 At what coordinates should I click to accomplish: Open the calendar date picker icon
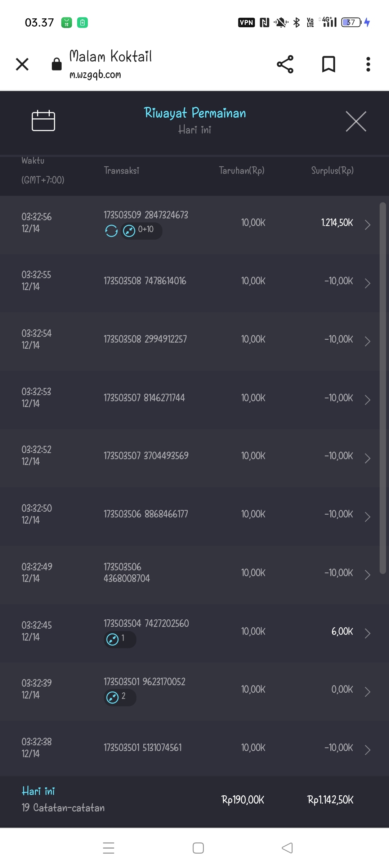pos(43,121)
